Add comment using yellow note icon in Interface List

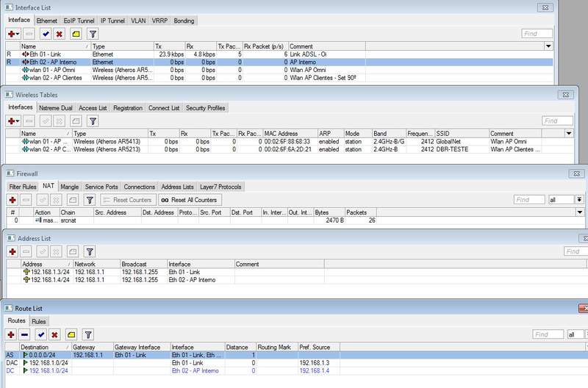(x=76, y=34)
